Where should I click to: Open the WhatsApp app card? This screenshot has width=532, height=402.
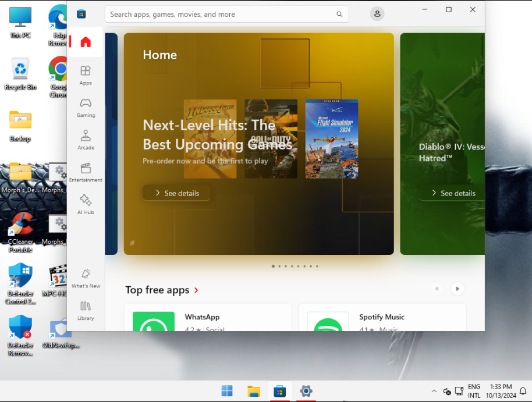point(208,317)
